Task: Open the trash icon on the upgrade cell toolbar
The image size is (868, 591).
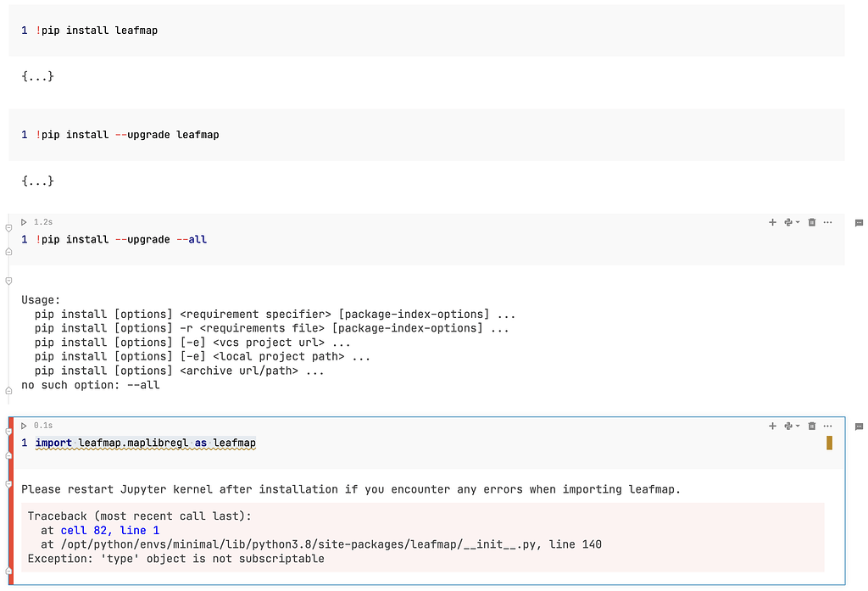Action: (812, 222)
